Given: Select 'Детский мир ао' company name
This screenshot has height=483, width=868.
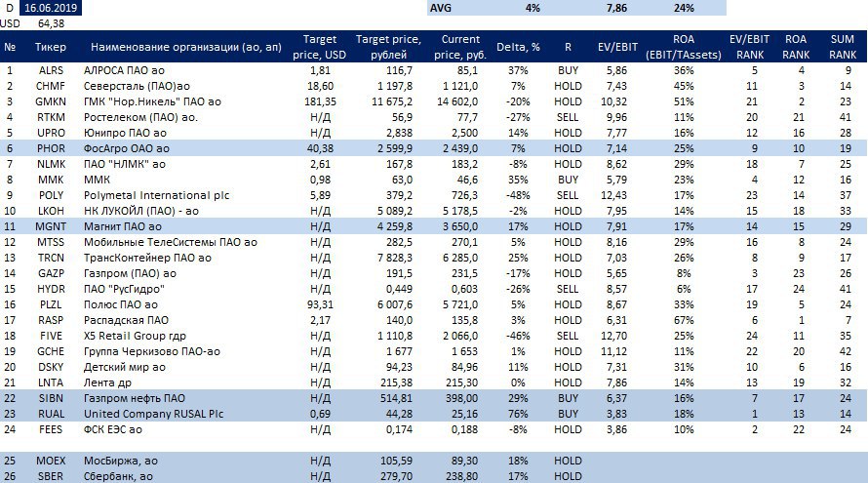Looking at the screenshot, I should [125, 367].
